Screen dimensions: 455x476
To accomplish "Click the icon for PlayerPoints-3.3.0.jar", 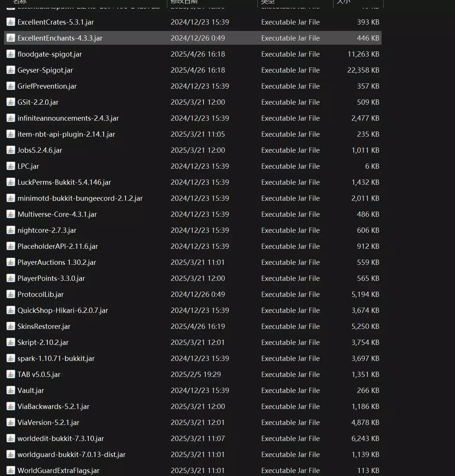I will coord(11,278).
